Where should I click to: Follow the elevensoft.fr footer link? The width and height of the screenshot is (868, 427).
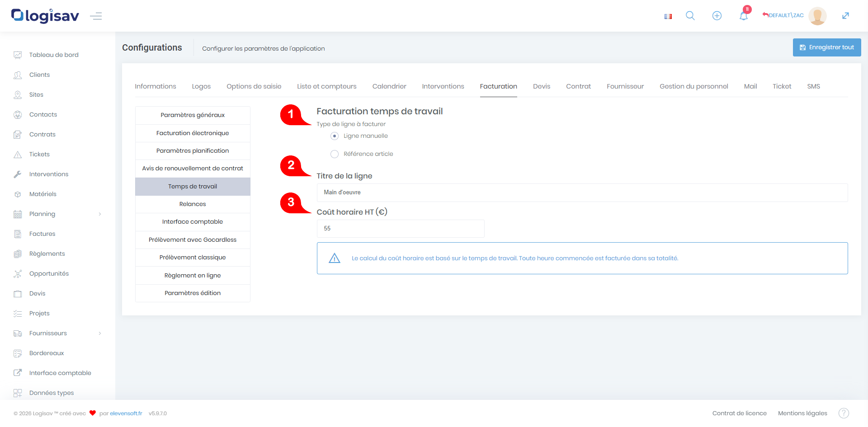pyautogui.click(x=126, y=413)
